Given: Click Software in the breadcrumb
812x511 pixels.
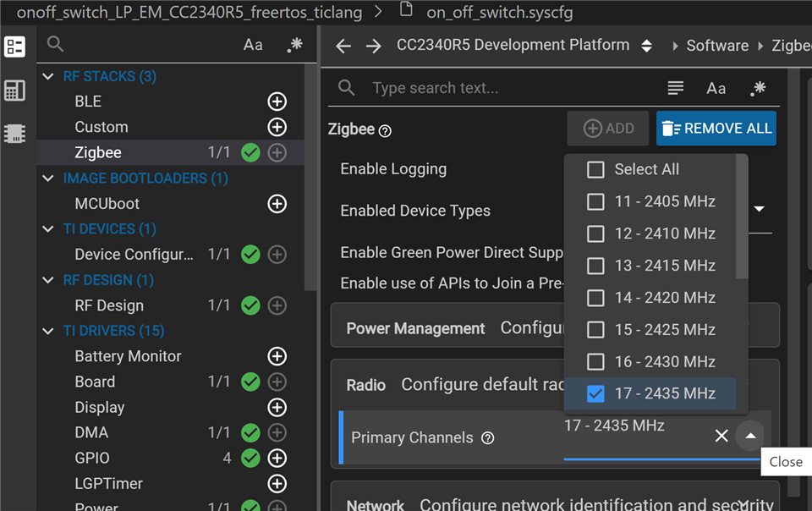Looking at the screenshot, I should (717, 46).
